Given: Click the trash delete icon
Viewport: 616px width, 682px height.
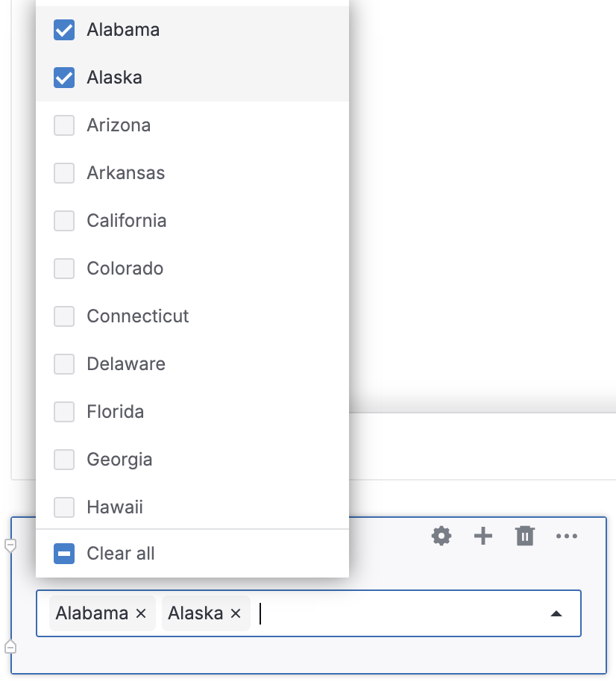Looking at the screenshot, I should pyautogui.click(x=524, y=536).
